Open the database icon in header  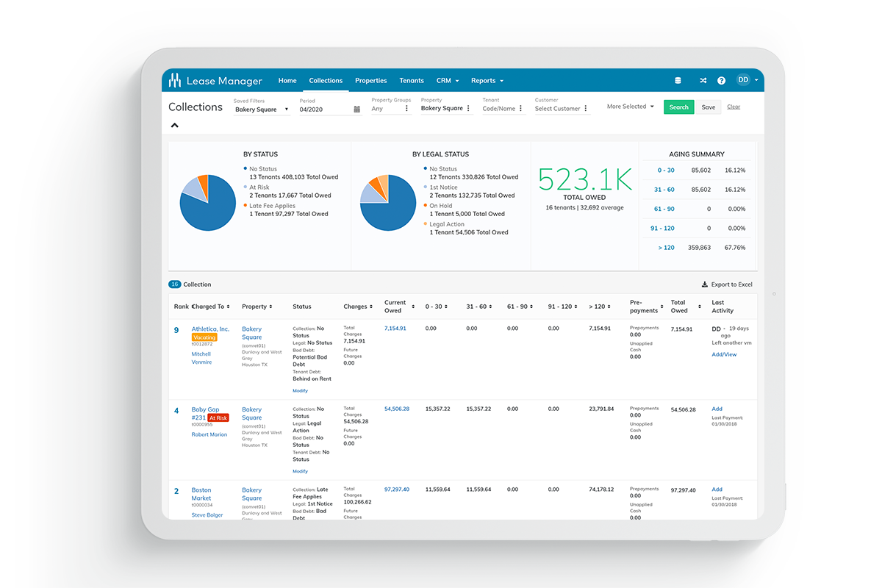(678, 81)
